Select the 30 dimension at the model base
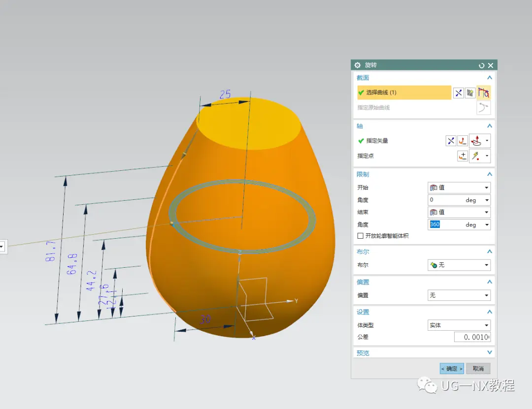This screenshot has width=532, height=409. pyautogui.click(x=205, y=319)
